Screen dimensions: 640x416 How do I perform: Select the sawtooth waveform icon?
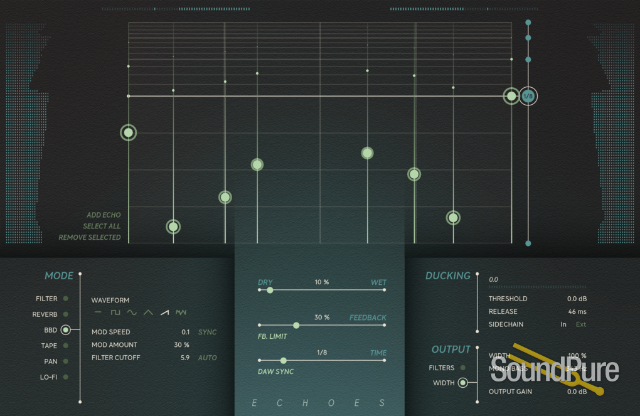coord(164,314)
